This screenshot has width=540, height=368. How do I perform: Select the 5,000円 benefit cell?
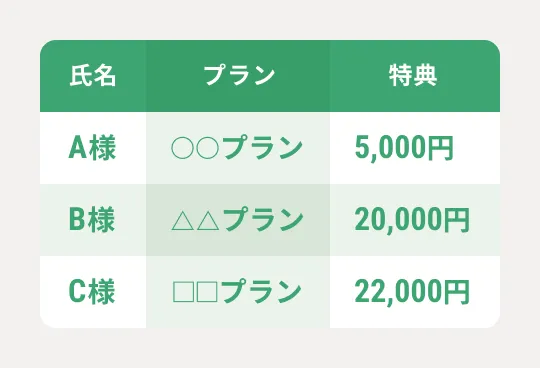(415, 148)
